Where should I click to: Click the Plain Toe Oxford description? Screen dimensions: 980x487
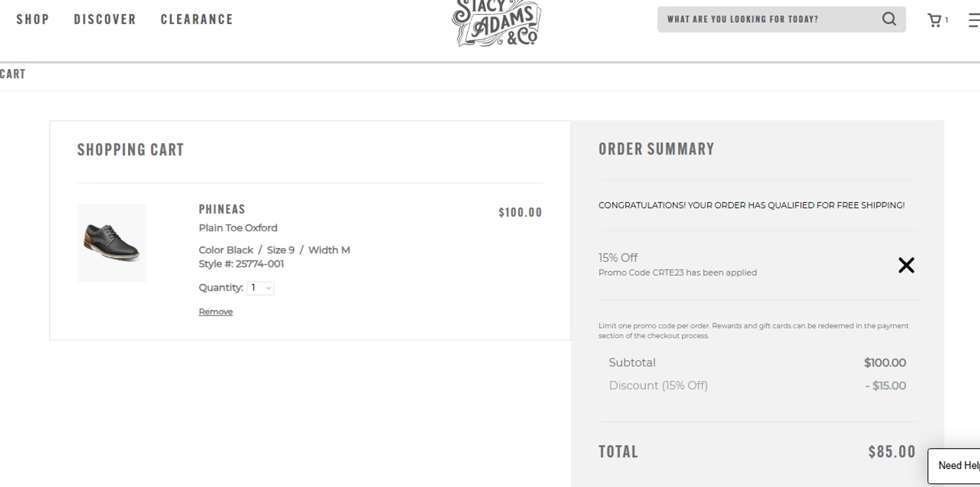[238, 228]
